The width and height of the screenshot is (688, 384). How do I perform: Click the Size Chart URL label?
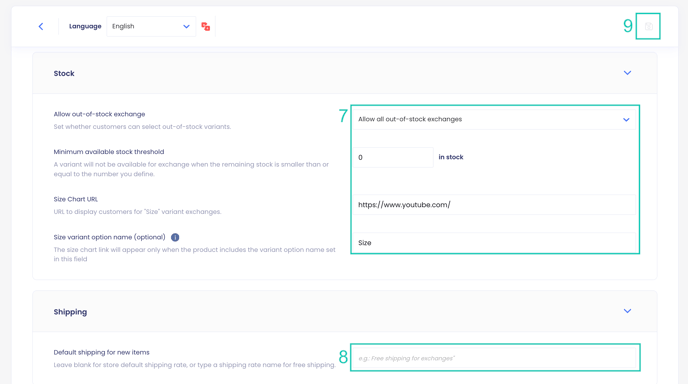click(75, 199)
